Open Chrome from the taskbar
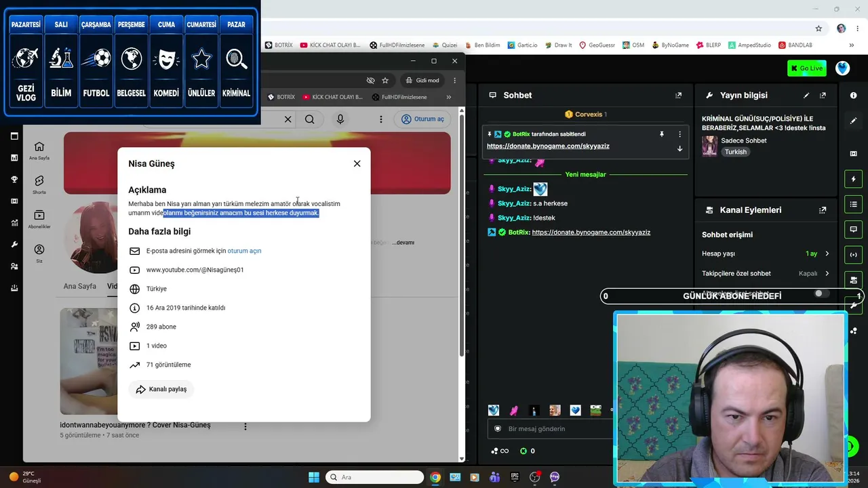The height and width of the screenshot is (488, 868). click(x=435, y=477)
